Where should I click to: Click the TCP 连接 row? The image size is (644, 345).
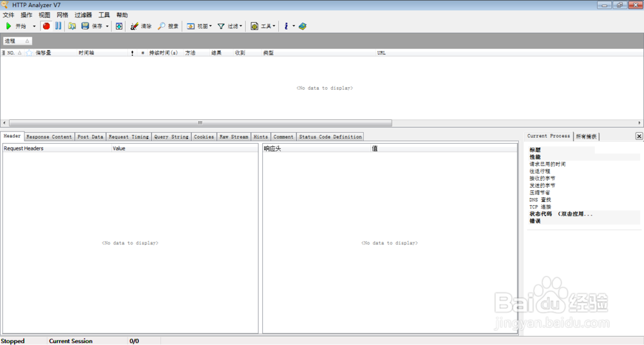(x=583, y=207)
